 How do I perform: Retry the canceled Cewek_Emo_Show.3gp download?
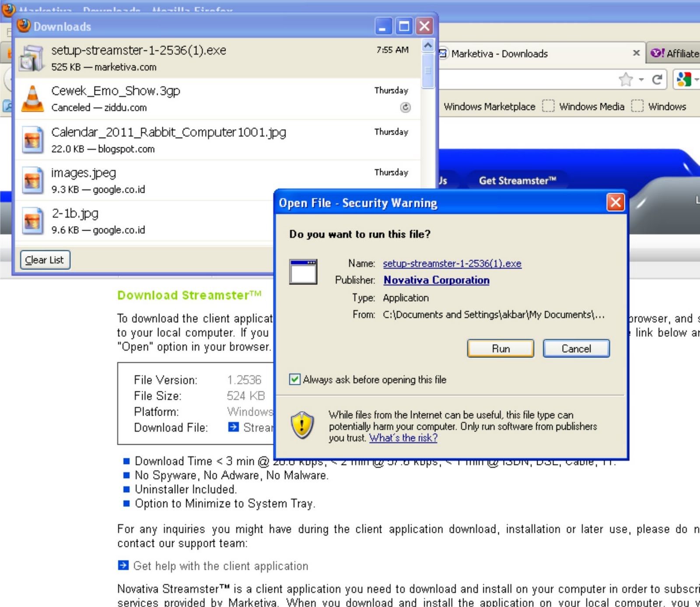[x=406, y=107]
